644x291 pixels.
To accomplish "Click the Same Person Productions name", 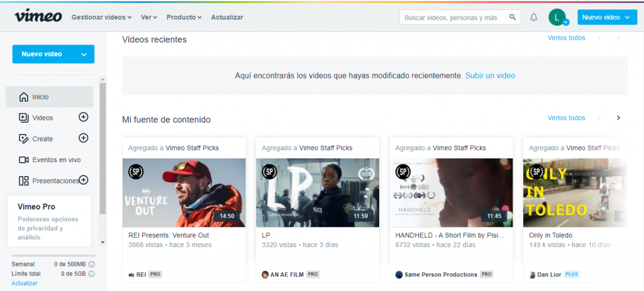I will click(441, 275).
